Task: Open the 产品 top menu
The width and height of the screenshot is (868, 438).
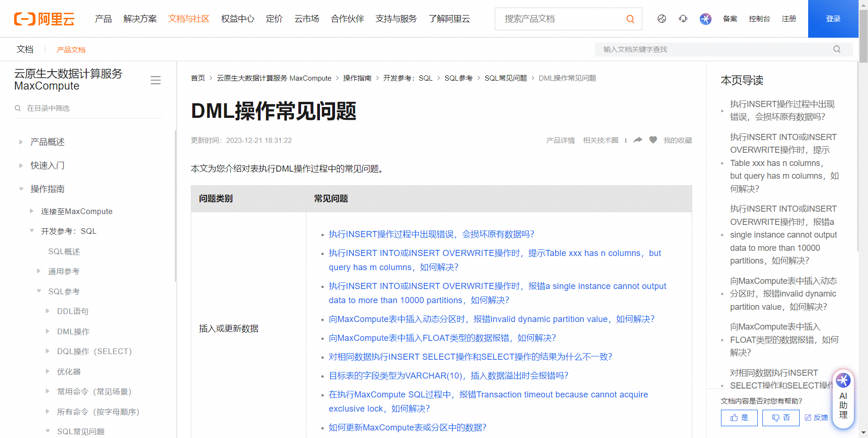Action: (x=103, y=19)
